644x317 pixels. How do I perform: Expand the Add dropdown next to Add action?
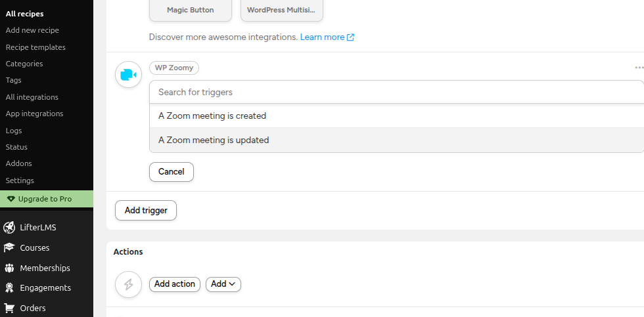pyautogui.click(x=223, y=284)
